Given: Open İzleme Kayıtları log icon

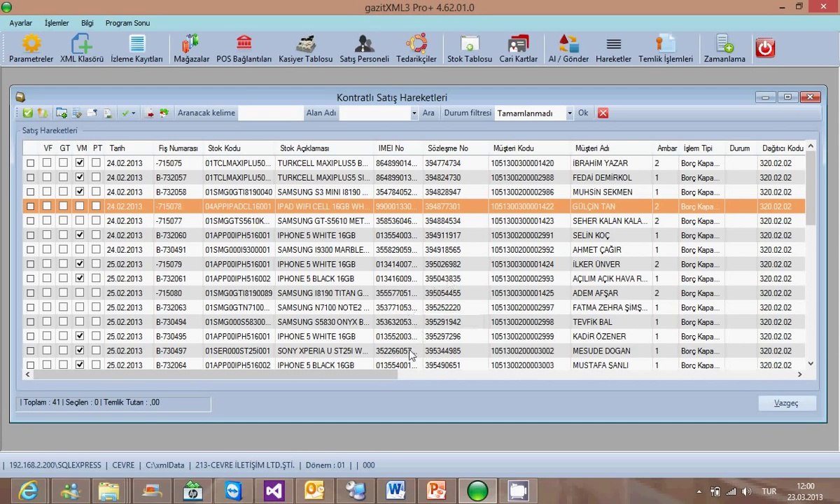Looking at the screenshot, I should 137,48.
